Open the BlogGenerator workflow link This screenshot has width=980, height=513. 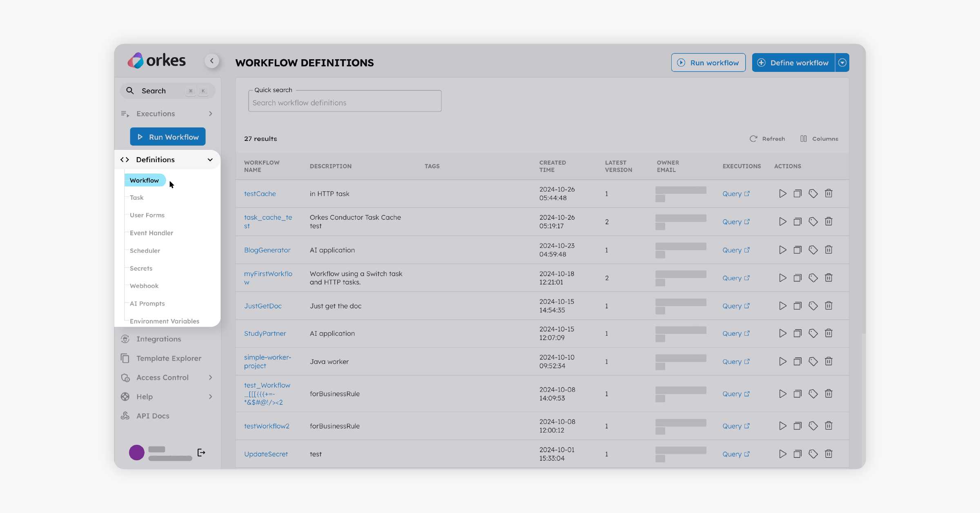(x=267, y=250)
